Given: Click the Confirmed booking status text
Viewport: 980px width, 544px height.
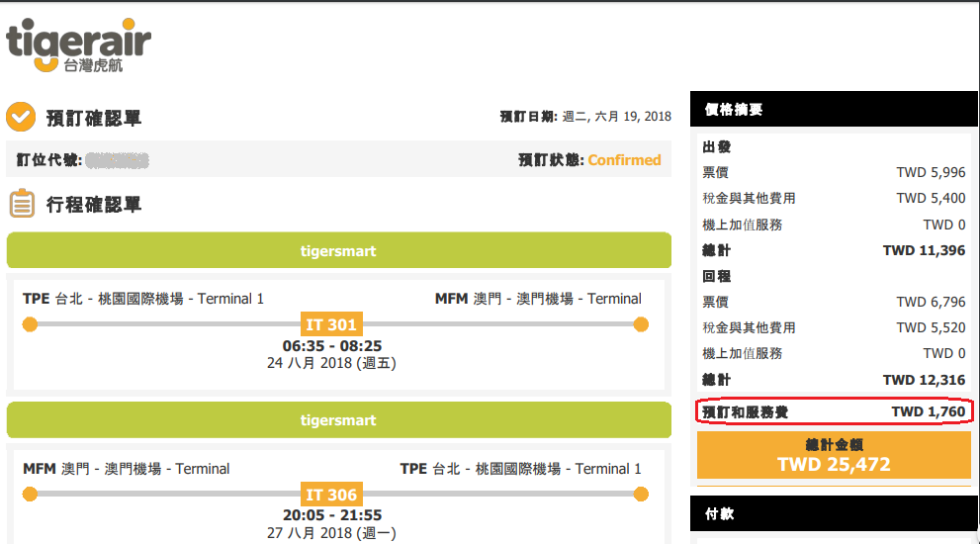Looking at the screenshot, I should 624,160.
